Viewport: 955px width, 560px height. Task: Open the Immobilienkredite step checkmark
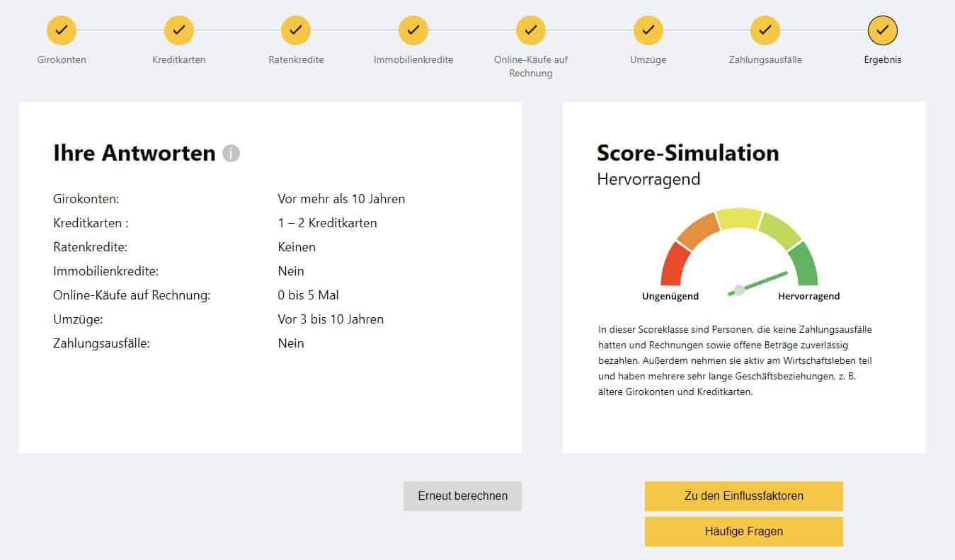pyautogui.click(x=413, y=30)
